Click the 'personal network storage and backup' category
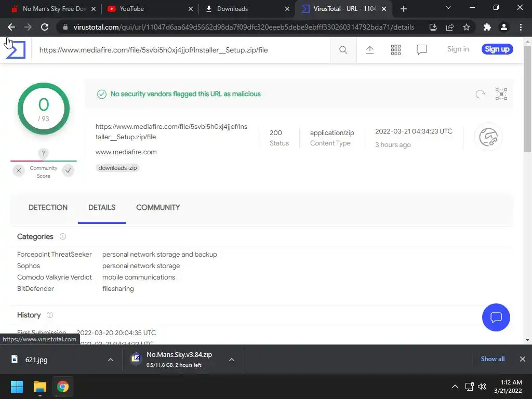This screenshot has height=399, width=532. [x=159, y=255]
